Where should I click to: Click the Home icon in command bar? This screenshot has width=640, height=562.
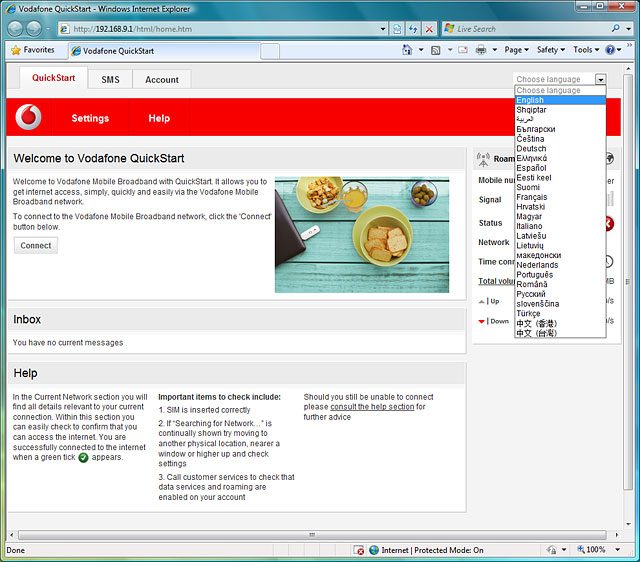pos(408,50)
